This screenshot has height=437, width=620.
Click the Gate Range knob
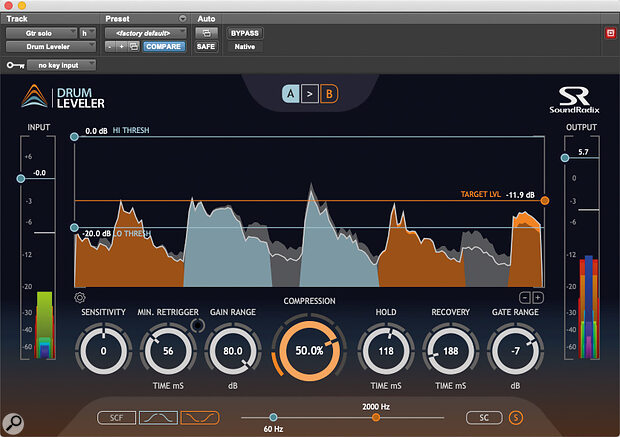[x=515, y=350]
